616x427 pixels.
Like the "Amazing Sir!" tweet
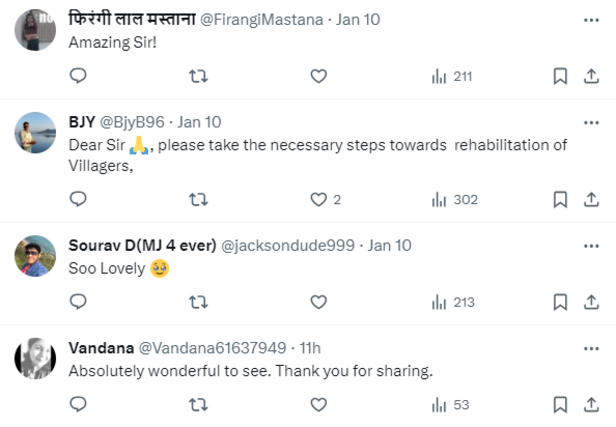click(x=318, y=76)
